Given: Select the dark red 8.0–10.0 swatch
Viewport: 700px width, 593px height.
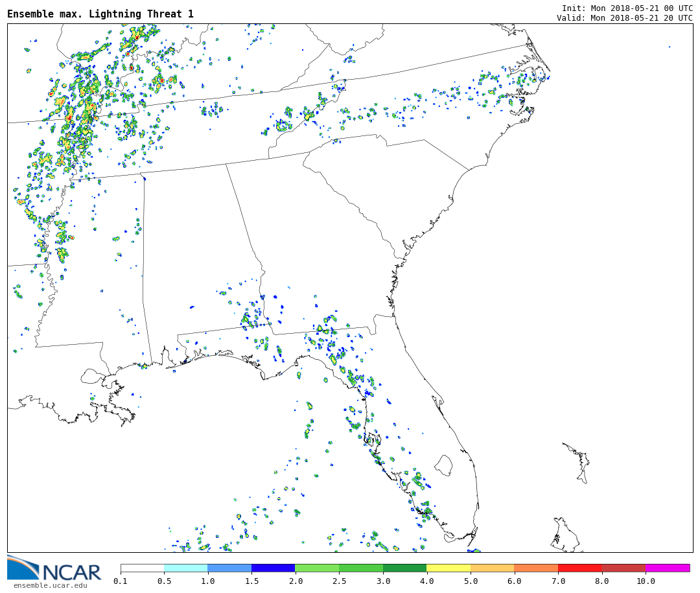Looking at the screenshot, I should [x=624, y=568].
